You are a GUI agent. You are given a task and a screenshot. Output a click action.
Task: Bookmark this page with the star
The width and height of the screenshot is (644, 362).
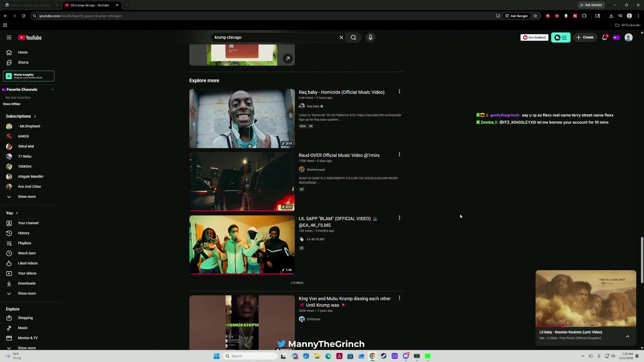click(x=535, y=16)
